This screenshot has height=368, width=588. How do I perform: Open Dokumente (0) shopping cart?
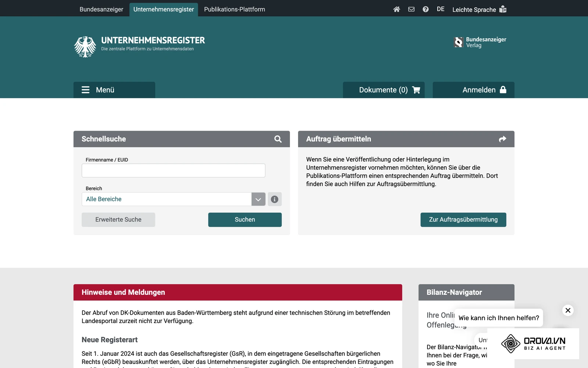[384, 90]
